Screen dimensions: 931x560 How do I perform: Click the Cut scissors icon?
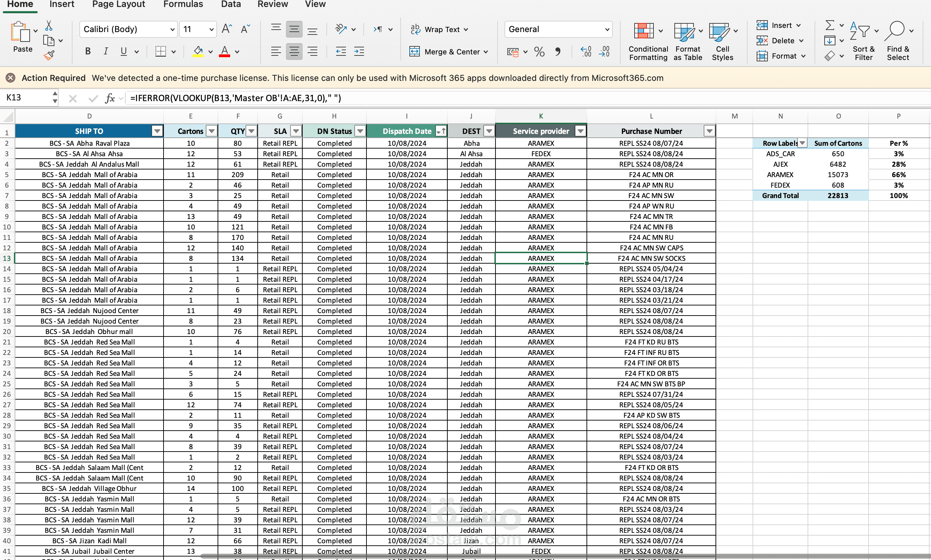coord(49,25)
